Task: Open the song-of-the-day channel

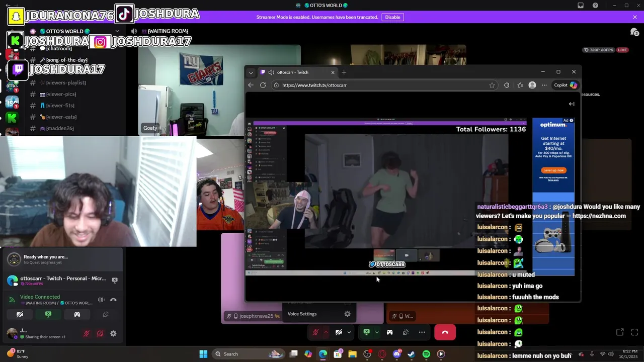Action: point(67,60)
